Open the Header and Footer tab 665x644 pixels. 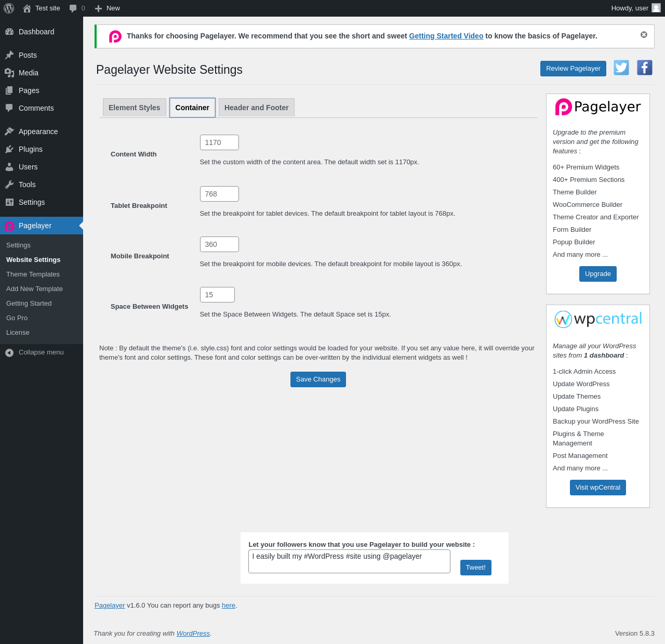pyautogui.click(x=257, y=108)
